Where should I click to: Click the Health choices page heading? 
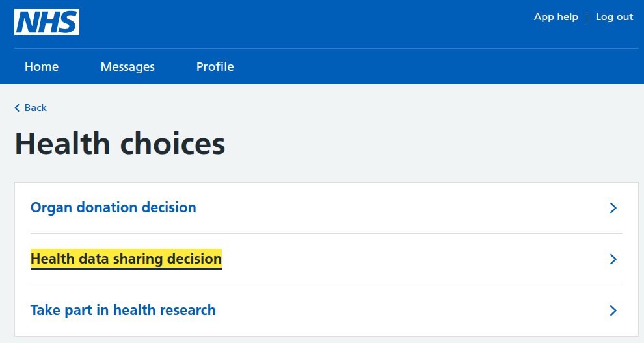[x=120, y=144]
